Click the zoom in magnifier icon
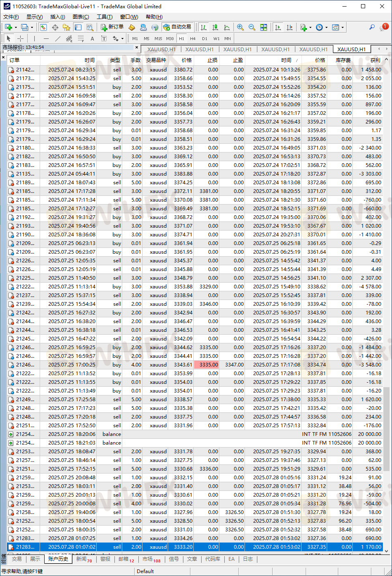 coord(240,27)
